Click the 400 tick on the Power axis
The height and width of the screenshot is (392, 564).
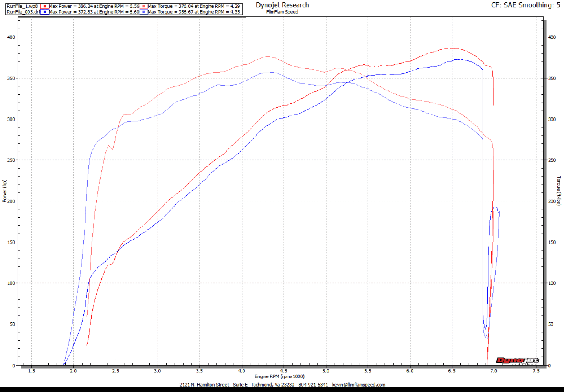point(11,37)
